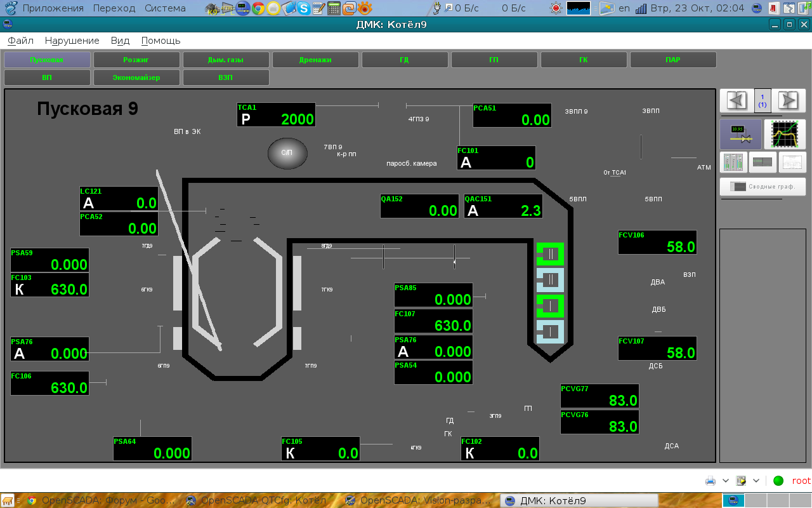Go to previous page with left arrow
Viewport: 812px width, 508px height.
pyautogui.click(x=736, y=100)
